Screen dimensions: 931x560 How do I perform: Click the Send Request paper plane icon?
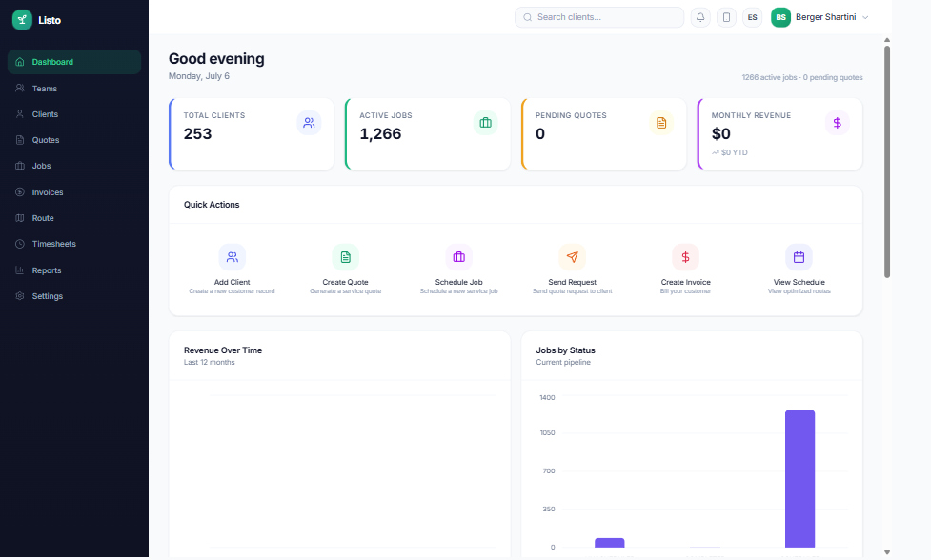click(573, 257)
